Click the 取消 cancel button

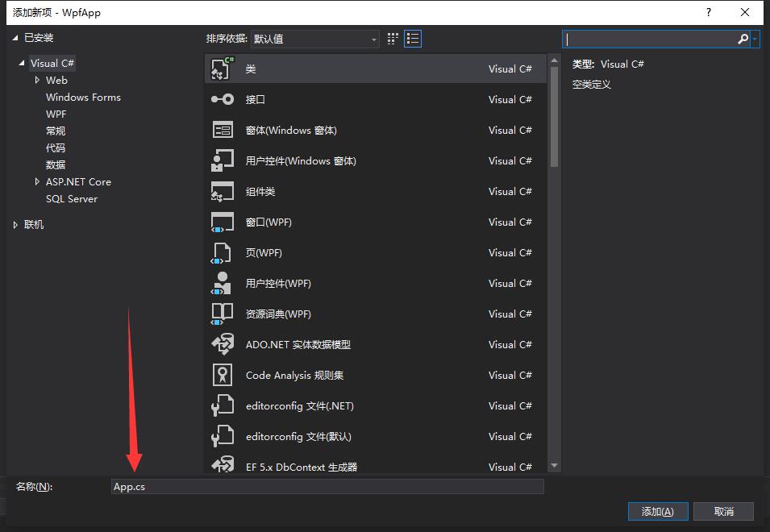tap(723, 511)
